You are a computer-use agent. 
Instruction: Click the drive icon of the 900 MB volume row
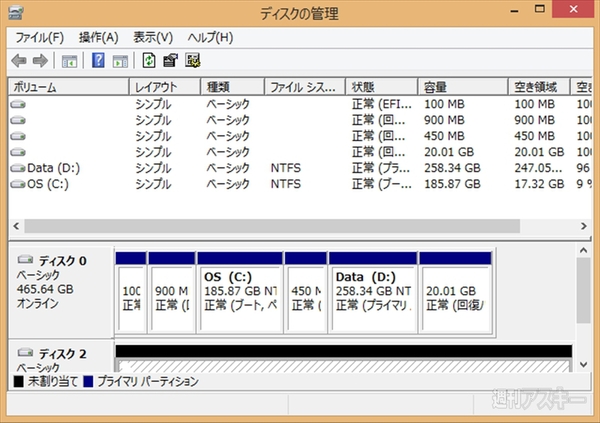[18, 120]
